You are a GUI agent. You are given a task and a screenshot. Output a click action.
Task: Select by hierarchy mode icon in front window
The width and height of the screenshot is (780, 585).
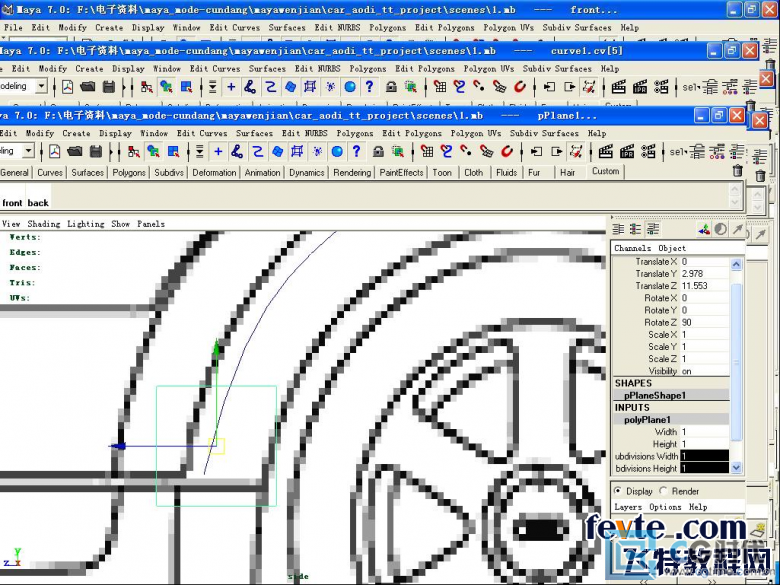point(134,151)
